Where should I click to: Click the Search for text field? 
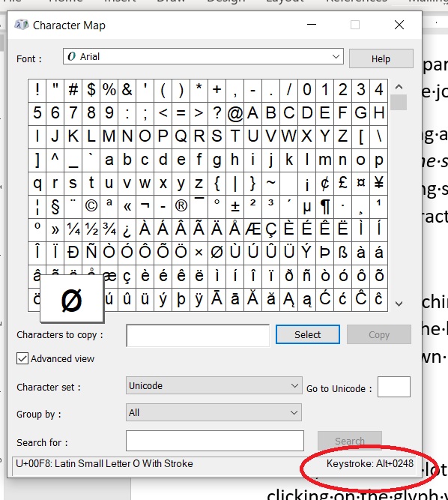click(x=215, y=441)
